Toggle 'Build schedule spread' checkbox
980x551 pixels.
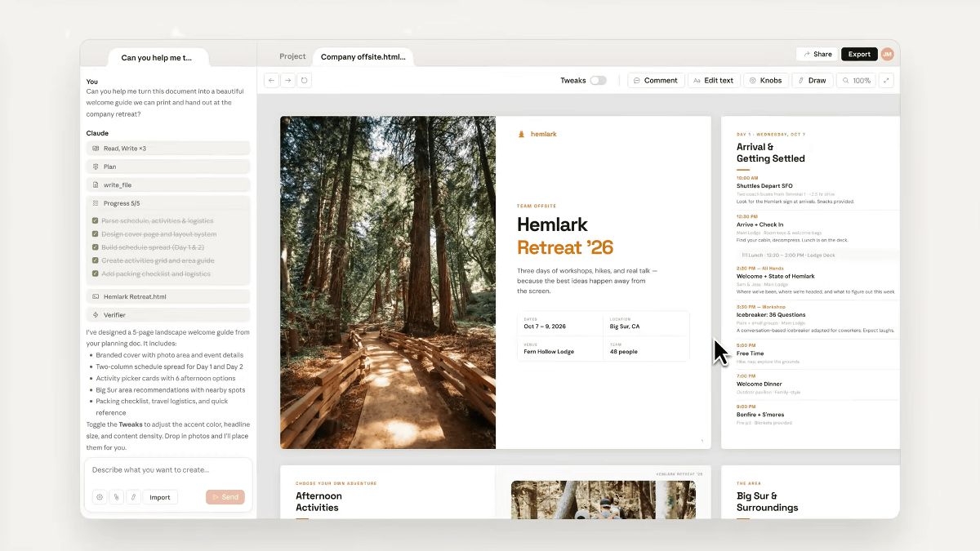(96, 247)
